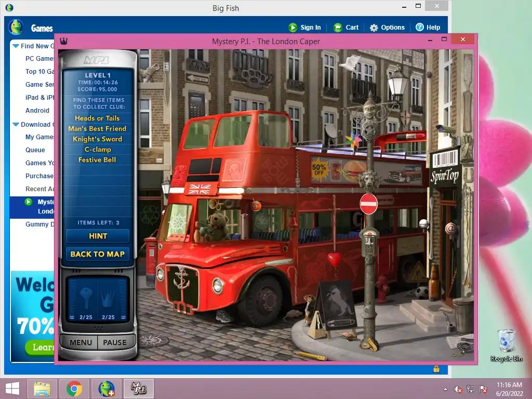
Task: Pause the game with PAUSE button
Action: pos(115,342)
